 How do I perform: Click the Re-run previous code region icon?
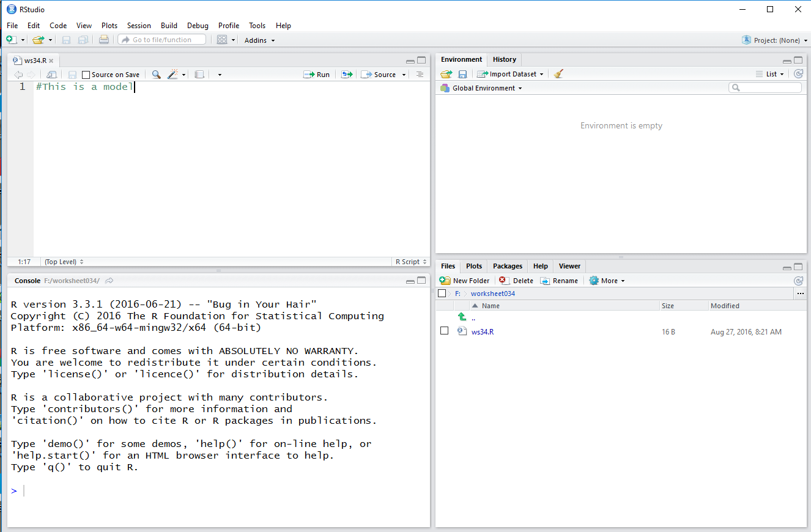(x=347, y=75)
